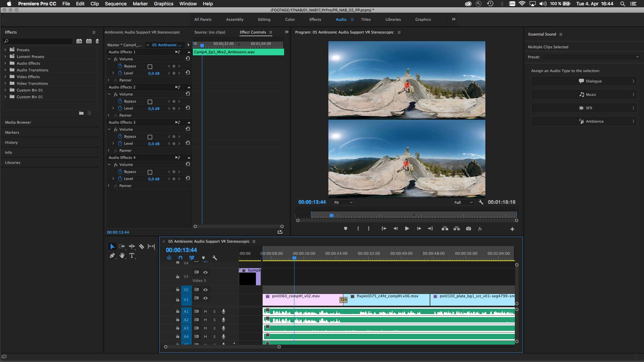Switch to the Color workspace tab

click(x=290, y=19)
